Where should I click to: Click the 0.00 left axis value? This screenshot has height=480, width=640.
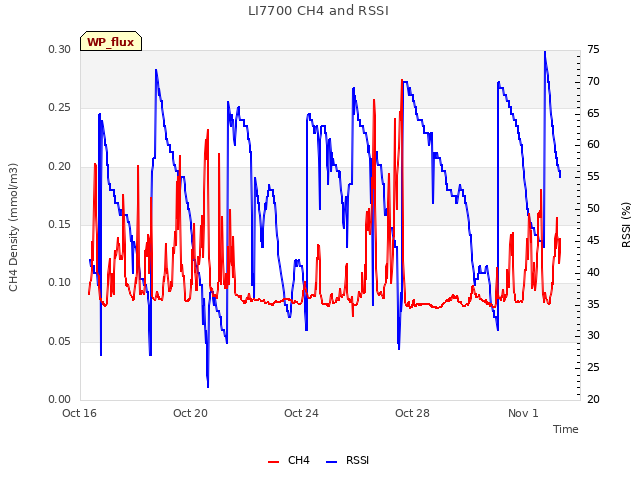click(x=60, y=399)
